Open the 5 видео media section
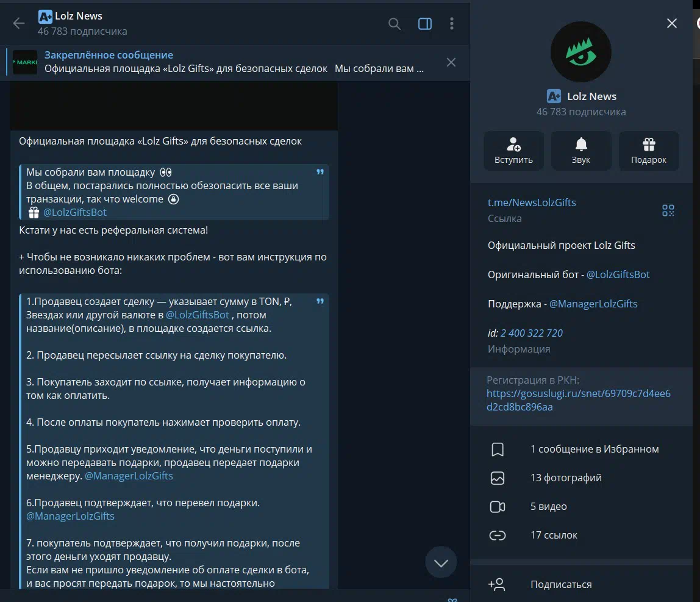 [548, 507]
